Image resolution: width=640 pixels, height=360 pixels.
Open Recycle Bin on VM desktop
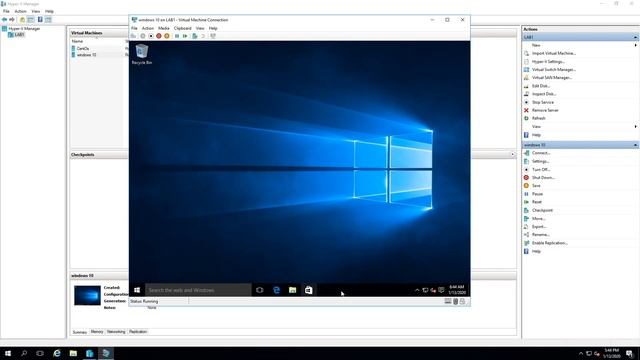[142, 55]
